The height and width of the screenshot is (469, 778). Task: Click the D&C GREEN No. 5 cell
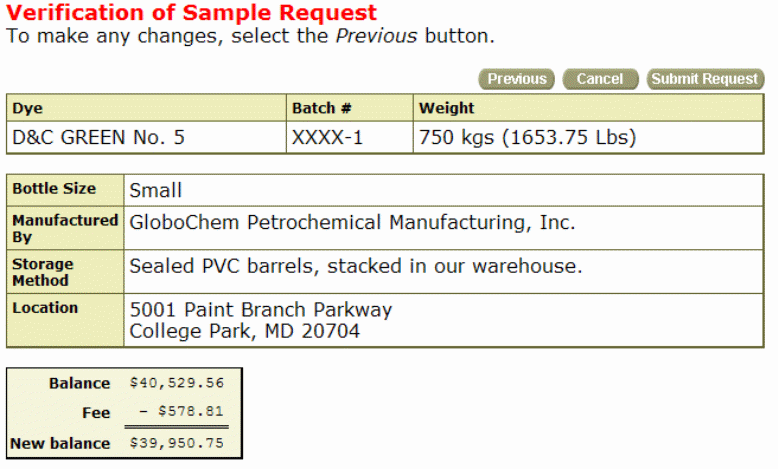(x=98, y=137)
